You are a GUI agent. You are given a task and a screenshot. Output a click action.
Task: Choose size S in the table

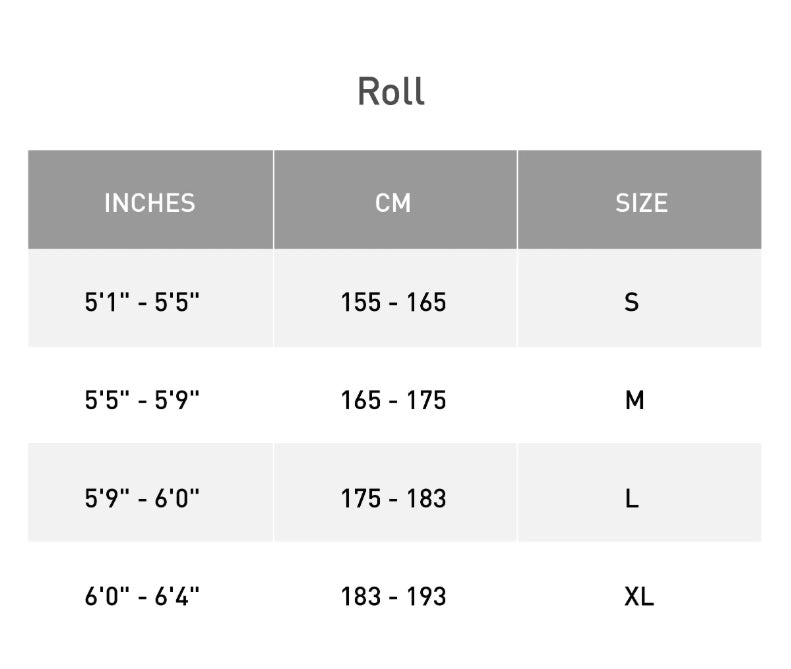[x=632, y=301]
